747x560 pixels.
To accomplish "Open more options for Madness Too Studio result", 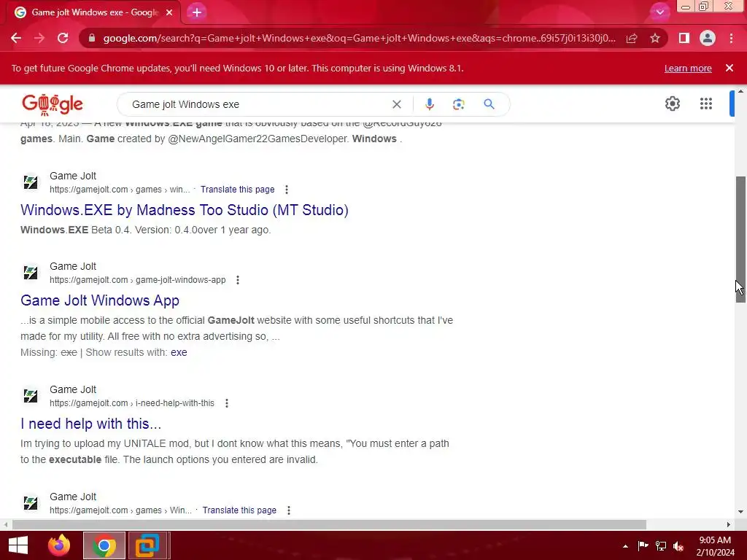I will (x=286, y=190).
